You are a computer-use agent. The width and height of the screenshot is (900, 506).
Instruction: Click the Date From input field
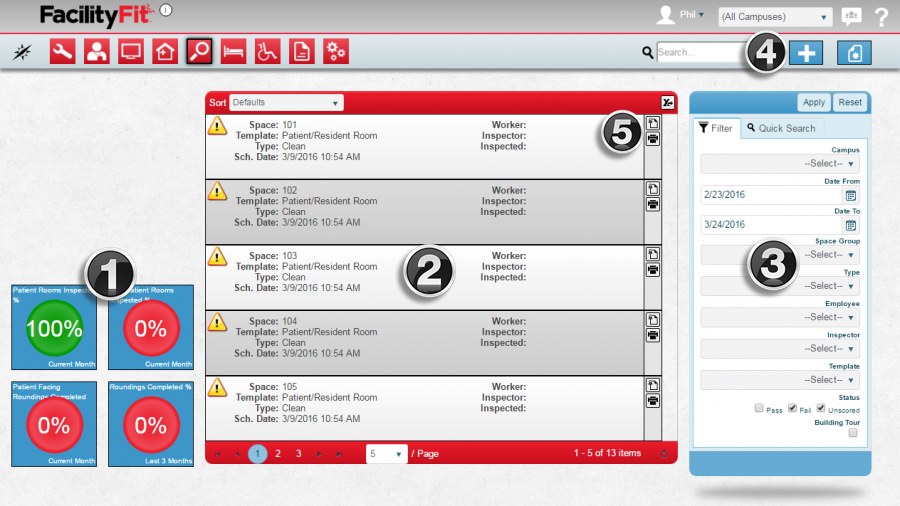pos(770,195)
